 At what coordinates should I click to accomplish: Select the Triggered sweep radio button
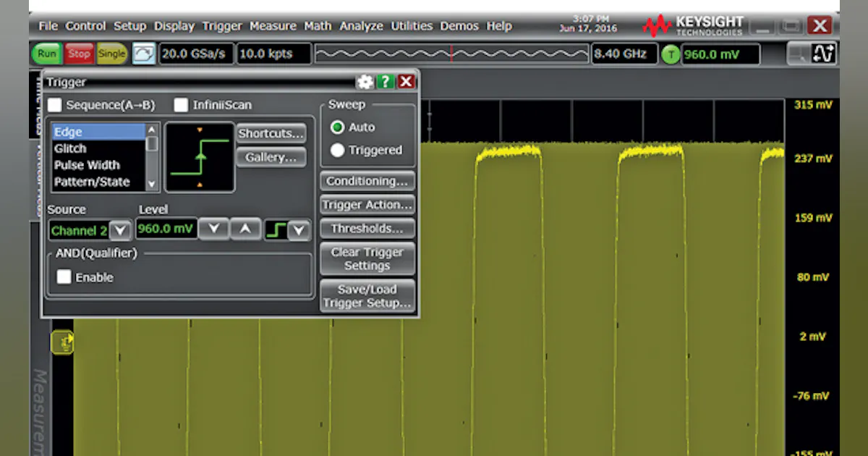[x=336, y=150]
